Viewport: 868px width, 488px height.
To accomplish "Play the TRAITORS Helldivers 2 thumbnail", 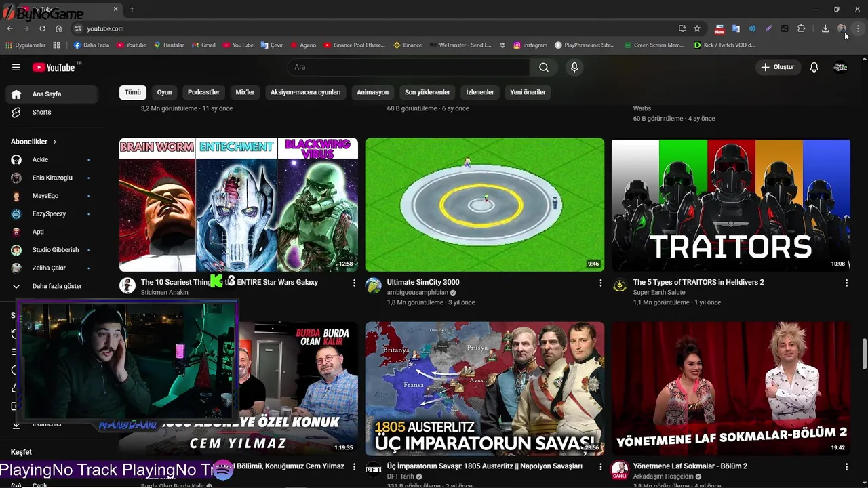I will (x=731, y=205).
